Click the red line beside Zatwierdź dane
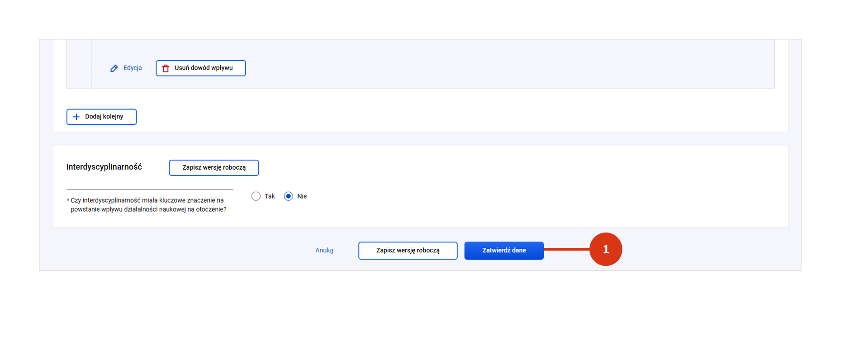868x337 pixels. point(566,249)
